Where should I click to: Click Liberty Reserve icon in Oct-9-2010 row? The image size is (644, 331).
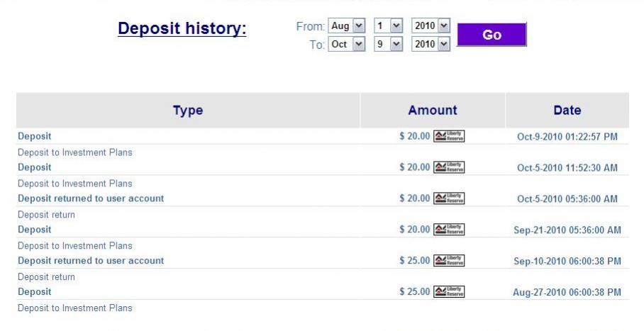pos(449,136)
